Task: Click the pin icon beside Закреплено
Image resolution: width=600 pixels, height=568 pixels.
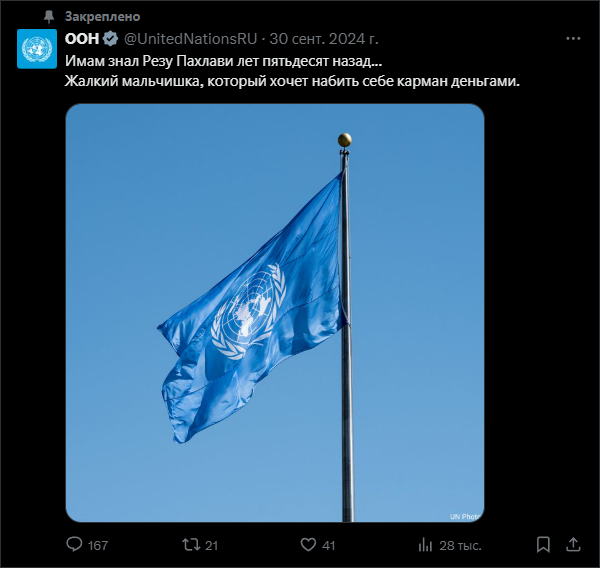Action: pos(49,16)
